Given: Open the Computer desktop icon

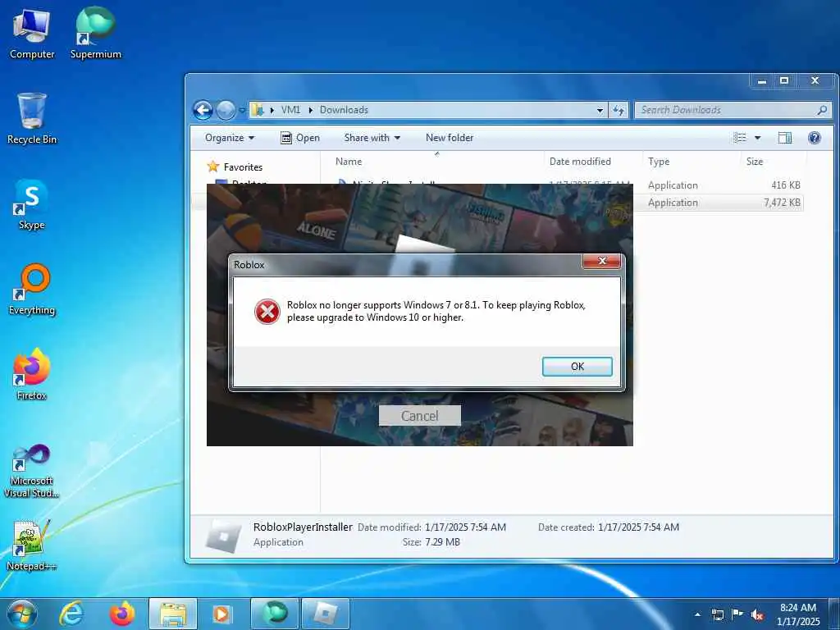Looking at the screenshot, I should (32, 34).
